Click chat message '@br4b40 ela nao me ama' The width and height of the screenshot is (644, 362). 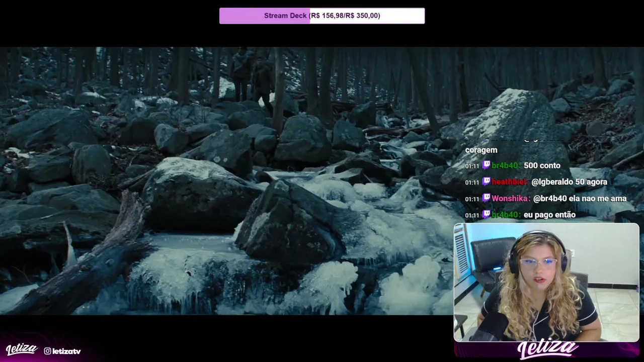coord(580,199)
